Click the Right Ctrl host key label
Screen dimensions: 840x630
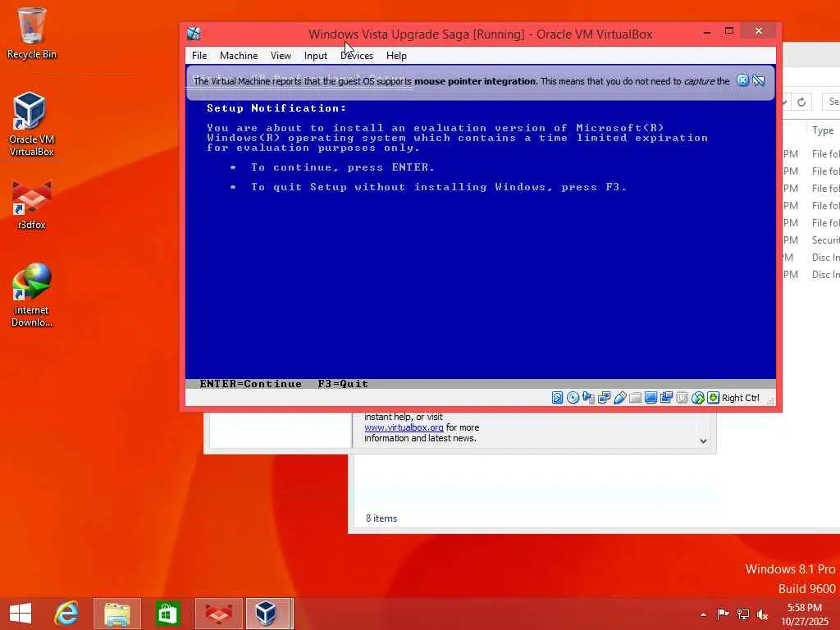pos(741,398)
